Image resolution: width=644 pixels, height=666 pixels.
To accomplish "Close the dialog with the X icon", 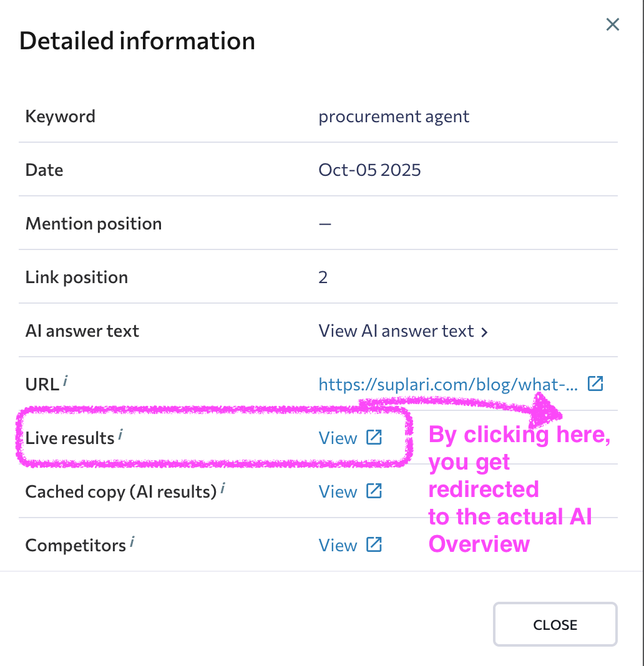I will [613, 25].
